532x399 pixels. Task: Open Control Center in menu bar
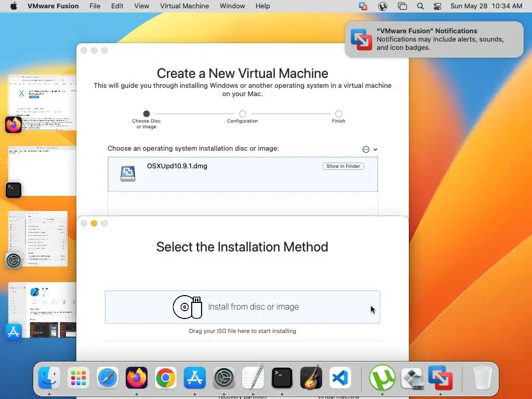(x=437, y=6)
